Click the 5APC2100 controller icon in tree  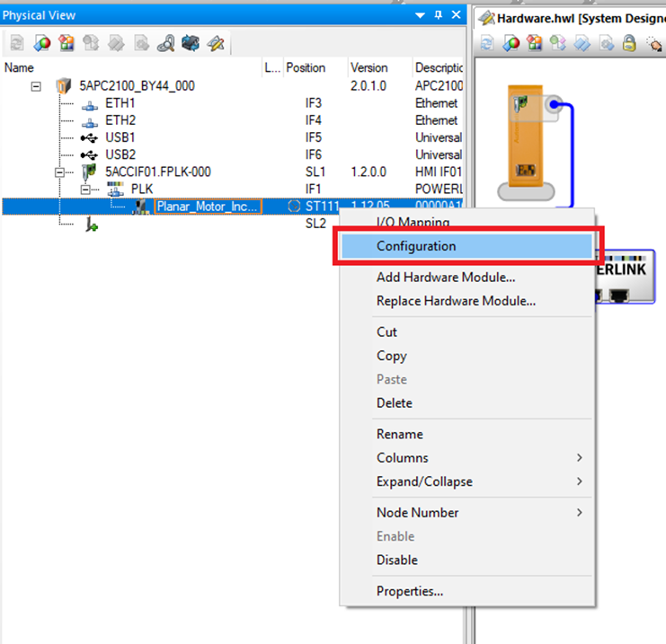(63, 86)
